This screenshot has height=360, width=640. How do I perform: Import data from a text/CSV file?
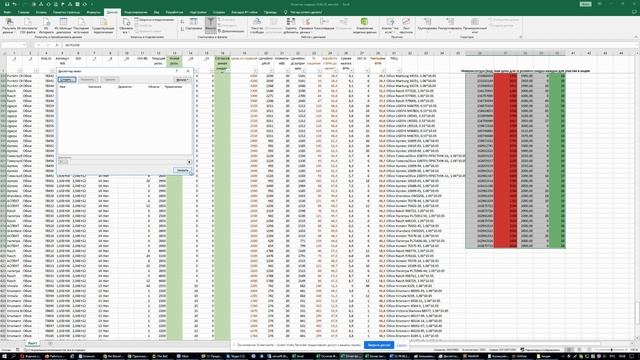27,26
